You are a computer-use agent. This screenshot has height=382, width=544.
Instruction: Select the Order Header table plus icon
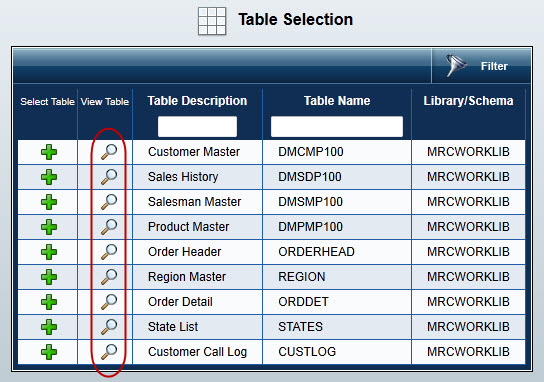click(49, 252)
